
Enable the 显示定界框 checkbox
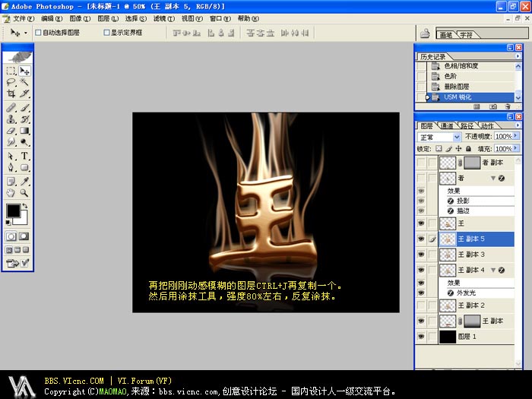106,33
